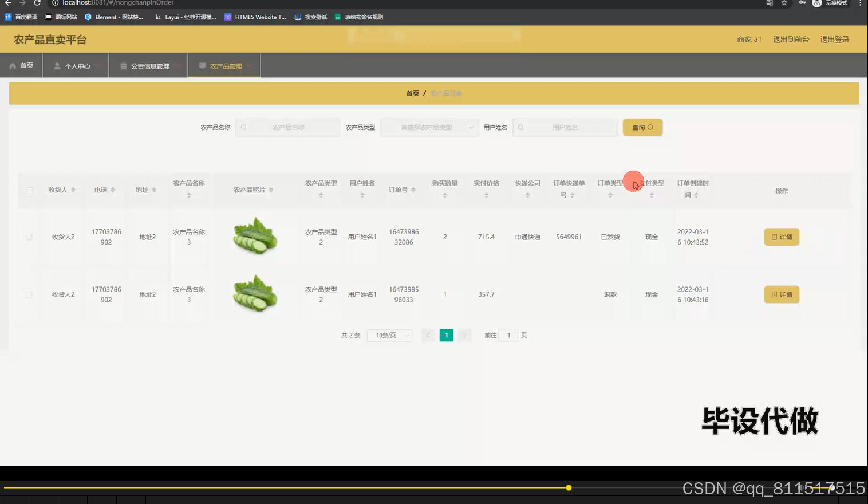
Task: Check the row with order 1647398596033
Action: coord(29,294)
